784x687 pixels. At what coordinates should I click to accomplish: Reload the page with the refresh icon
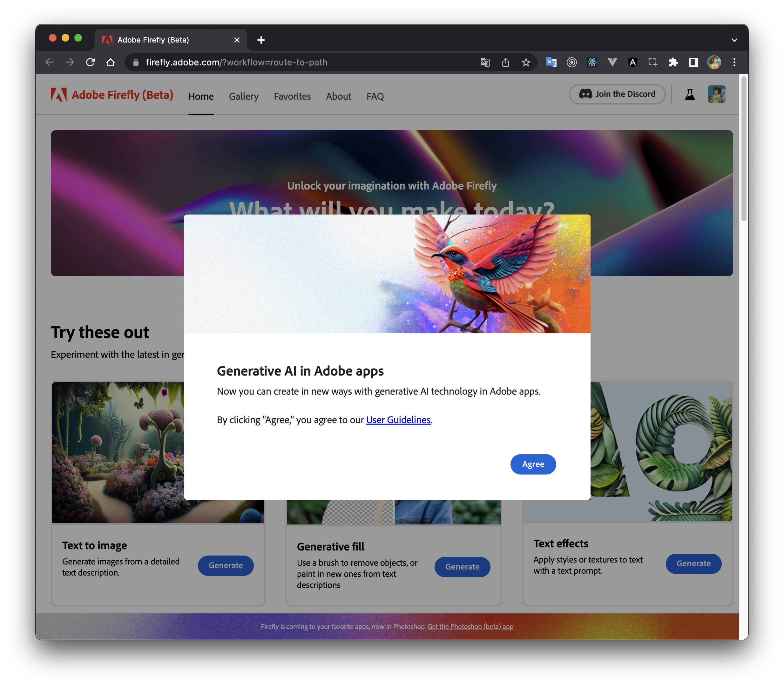pos(90,62)
